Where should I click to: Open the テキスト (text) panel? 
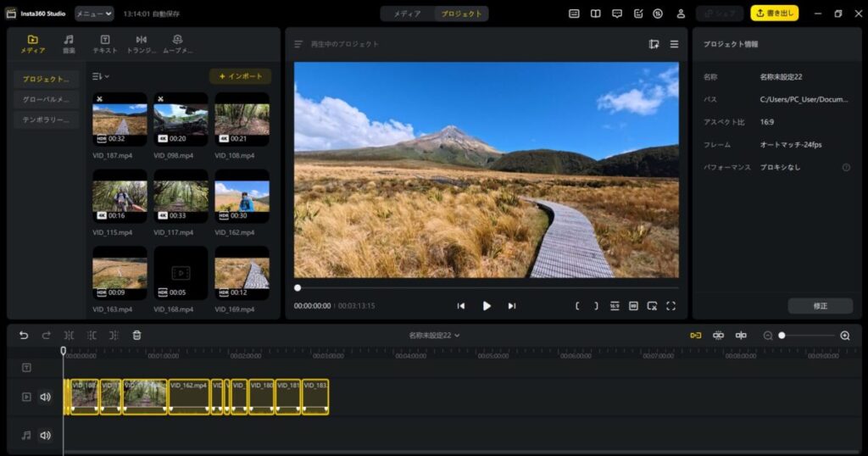click(x=104, y=44)
